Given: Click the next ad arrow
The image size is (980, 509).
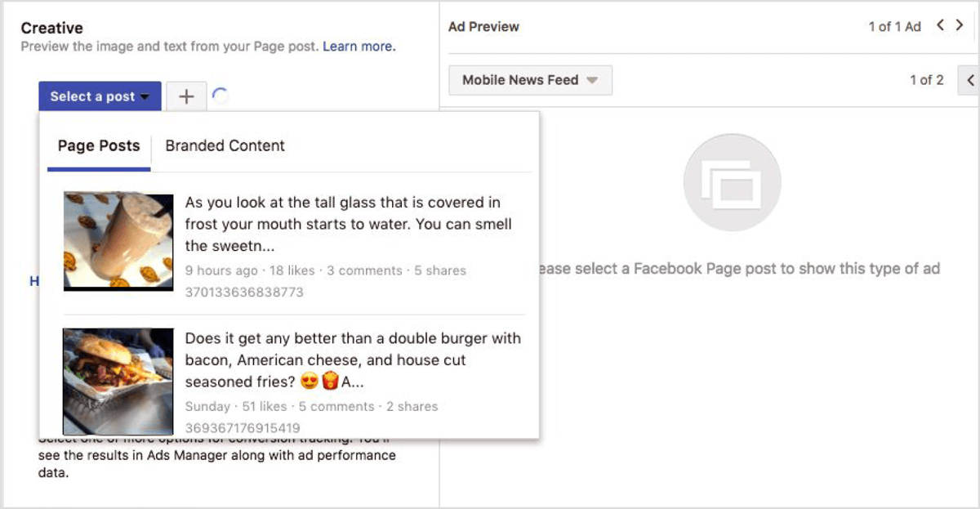Looking at the screenshot, I should (x=959, y=25).
